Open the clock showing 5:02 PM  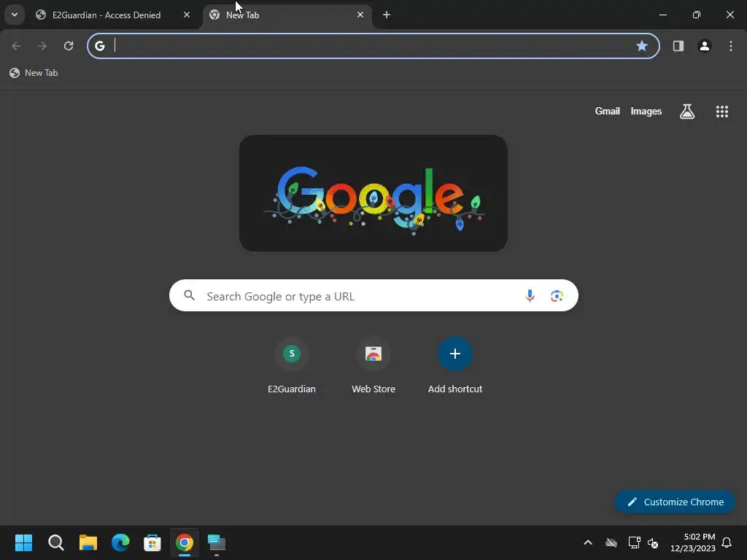coord(693,542)
